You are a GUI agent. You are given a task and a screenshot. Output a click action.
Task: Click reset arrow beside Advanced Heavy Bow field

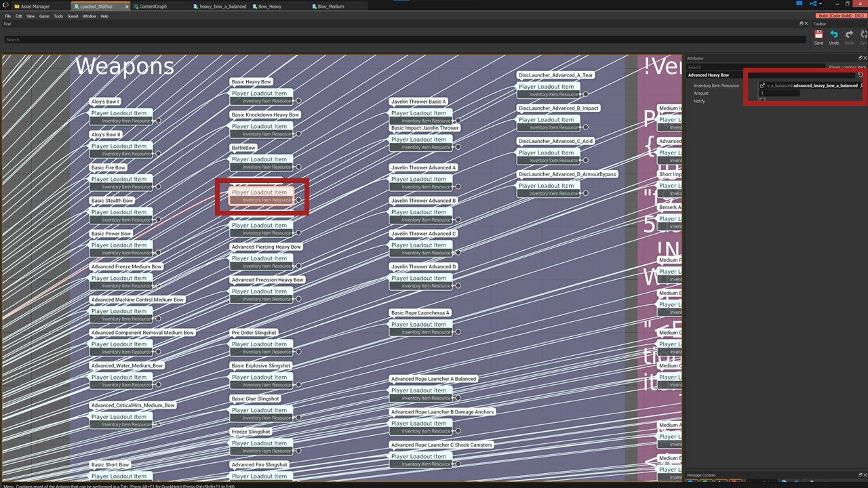[x=861, y=75]
